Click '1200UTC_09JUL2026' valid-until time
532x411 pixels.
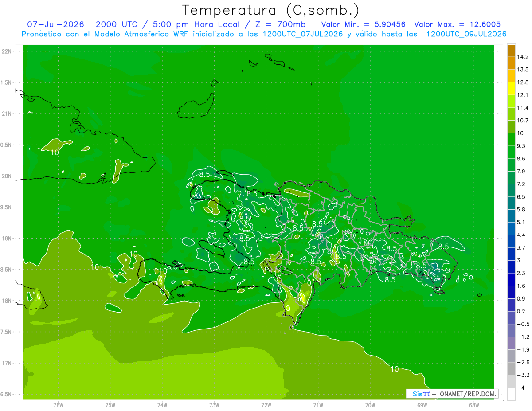[x=466, y=34]
